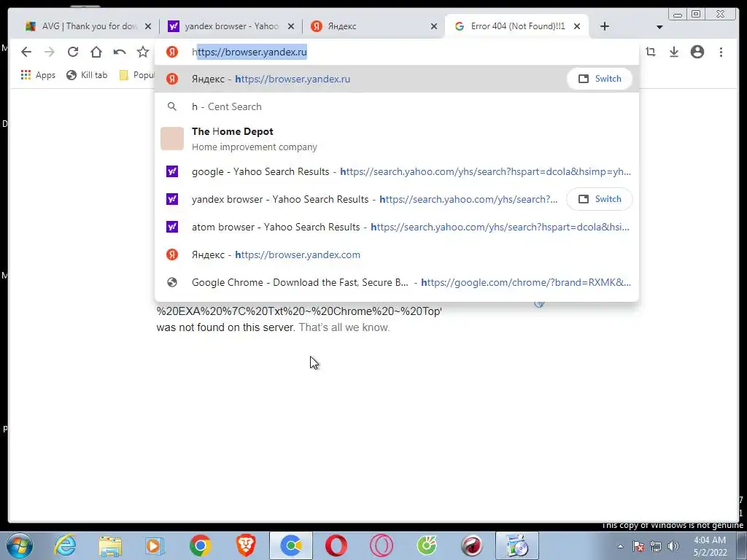Open the Apps bookmarks shortcut
Screen dimensions: 747x560
38,75
